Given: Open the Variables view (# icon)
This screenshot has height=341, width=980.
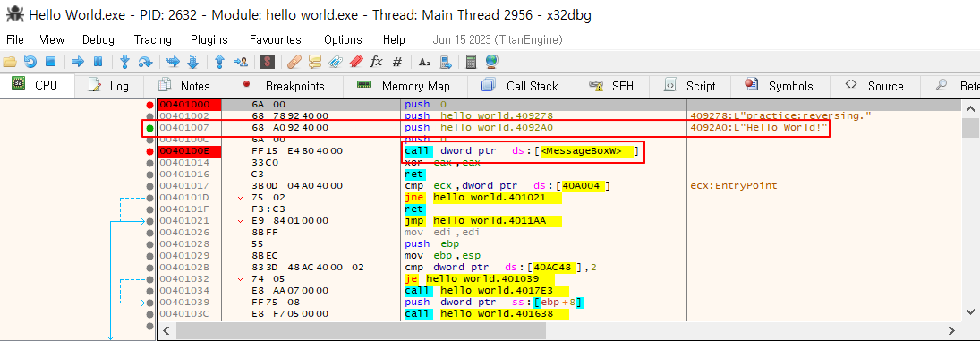Looking at the screenshot, I should point(396,62).
